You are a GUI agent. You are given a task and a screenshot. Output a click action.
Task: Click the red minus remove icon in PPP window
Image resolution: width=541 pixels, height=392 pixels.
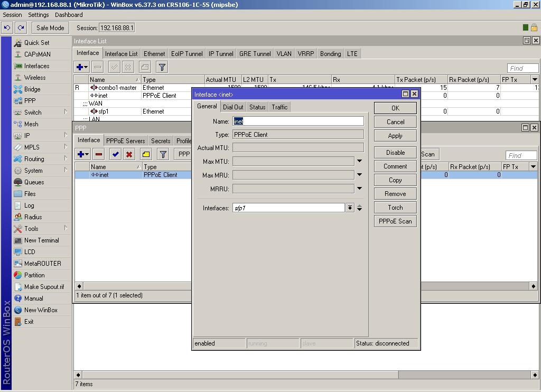[98, 154]
